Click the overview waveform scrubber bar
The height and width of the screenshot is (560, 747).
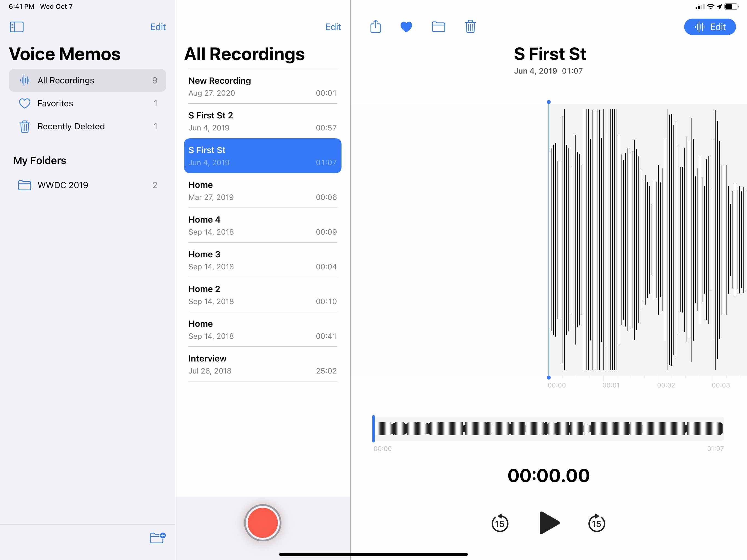point(548,428)
